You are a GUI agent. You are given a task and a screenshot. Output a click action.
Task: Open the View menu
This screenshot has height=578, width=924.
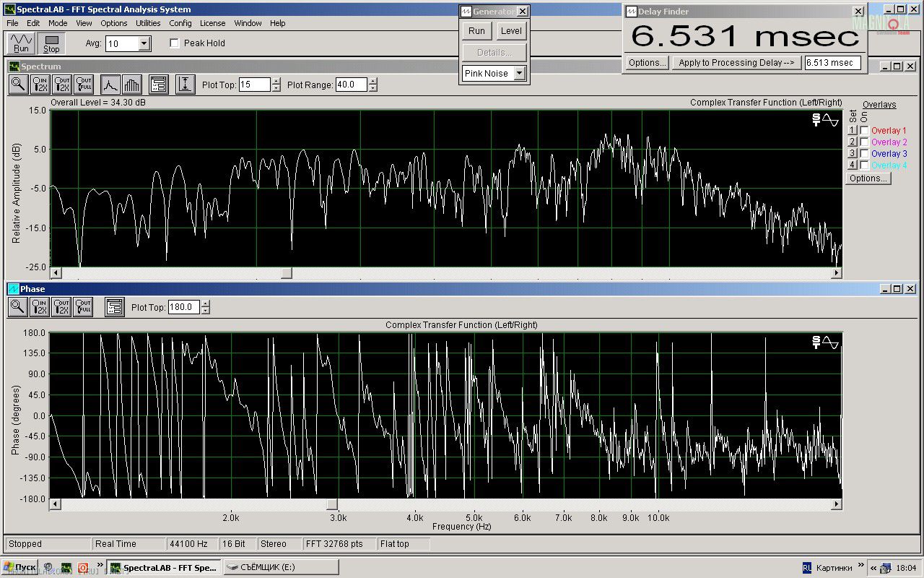click(84, 23)
